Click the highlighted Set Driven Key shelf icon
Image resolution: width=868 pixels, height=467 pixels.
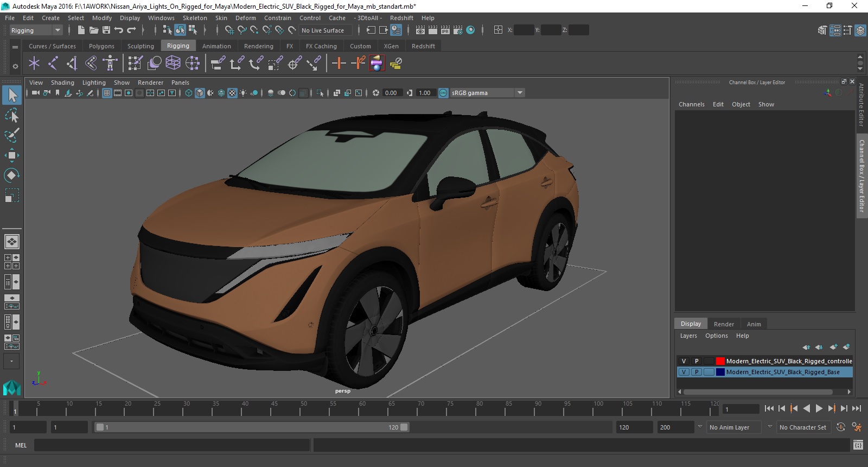tap(377, 64)
